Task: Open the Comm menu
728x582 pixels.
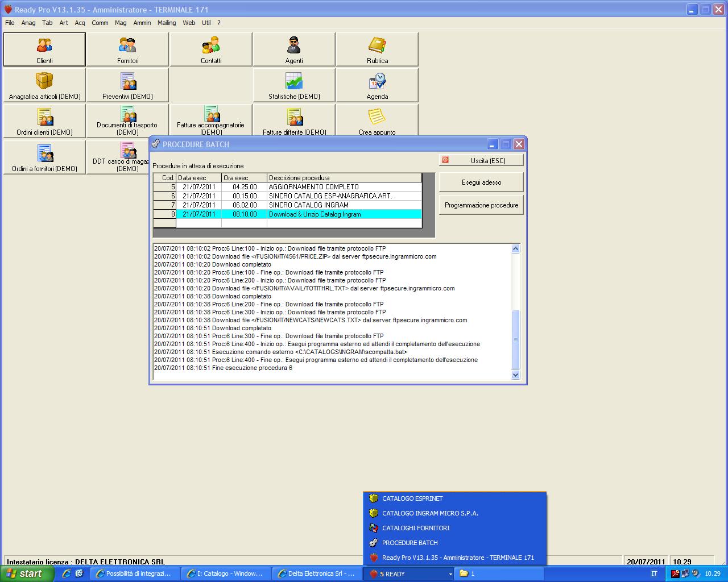Action: (100, 23)
